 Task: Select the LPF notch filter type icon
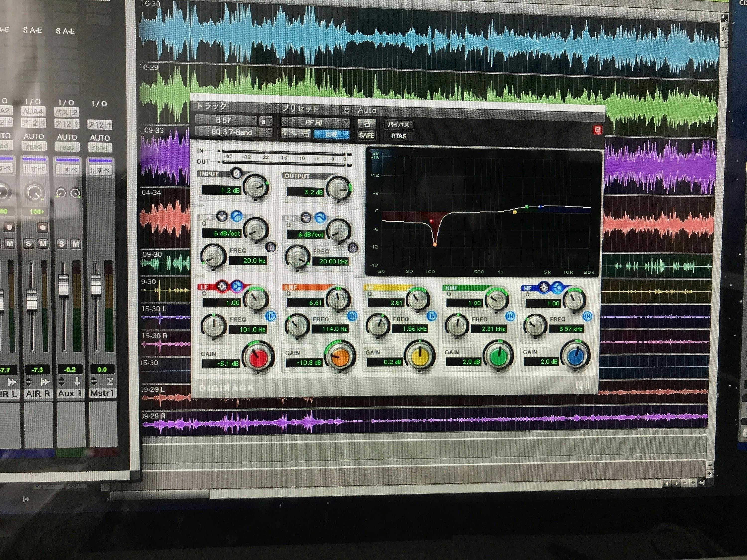tap(306, 218)
